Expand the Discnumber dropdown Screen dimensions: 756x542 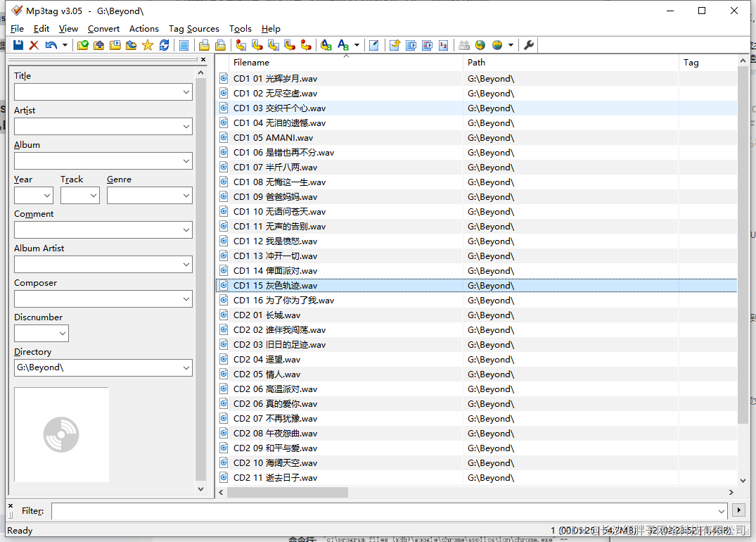click(63, 334)
